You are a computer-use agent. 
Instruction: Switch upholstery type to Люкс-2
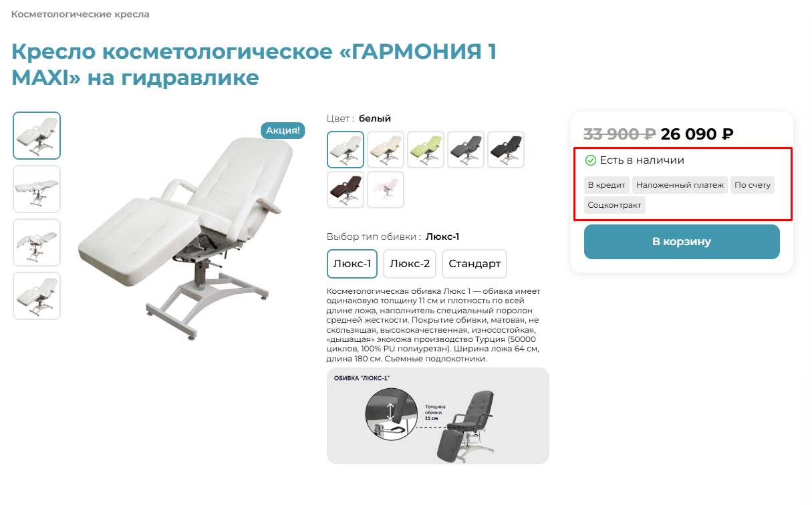(410, 264)
